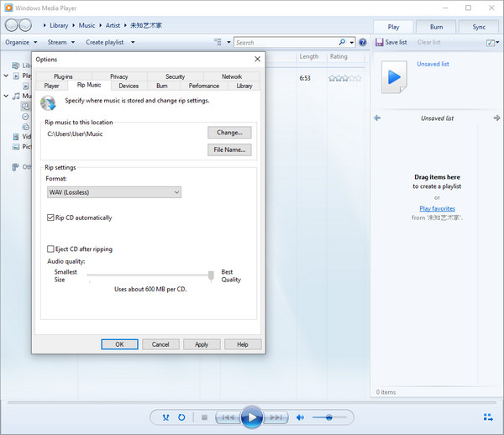The height and width of the screenshot is (435, 504).
Task: Open the list options checkbox icon
Action: point(491,42)
